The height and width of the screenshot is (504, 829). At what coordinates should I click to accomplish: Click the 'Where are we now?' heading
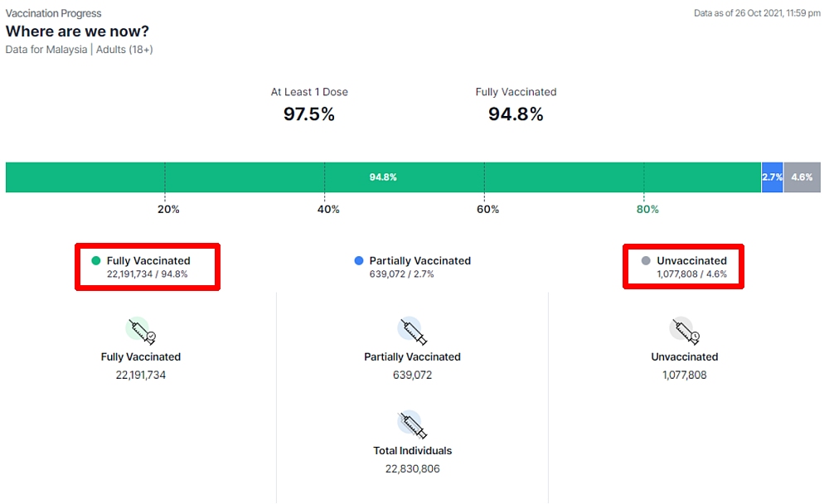(78, 31)
